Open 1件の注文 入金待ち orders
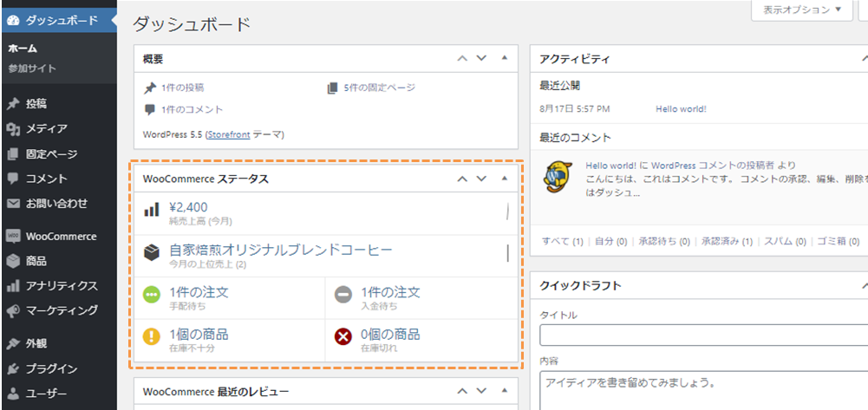The height and width of the screenshot is (410, 868). (x=390, y=292)
